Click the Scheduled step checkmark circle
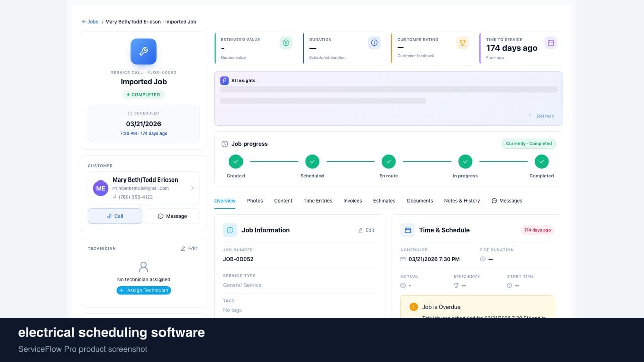Viewport: 644px width, 362px height. [312, 162]
